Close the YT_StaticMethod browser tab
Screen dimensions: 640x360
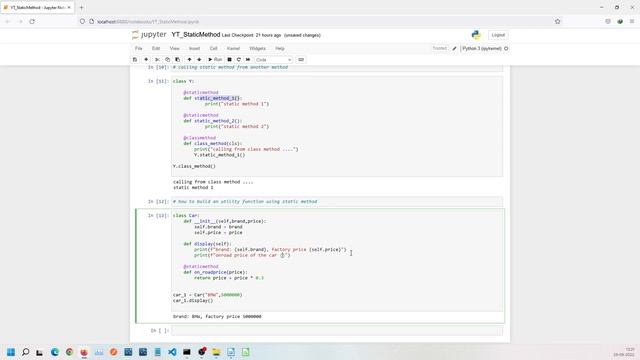(69, 7)
